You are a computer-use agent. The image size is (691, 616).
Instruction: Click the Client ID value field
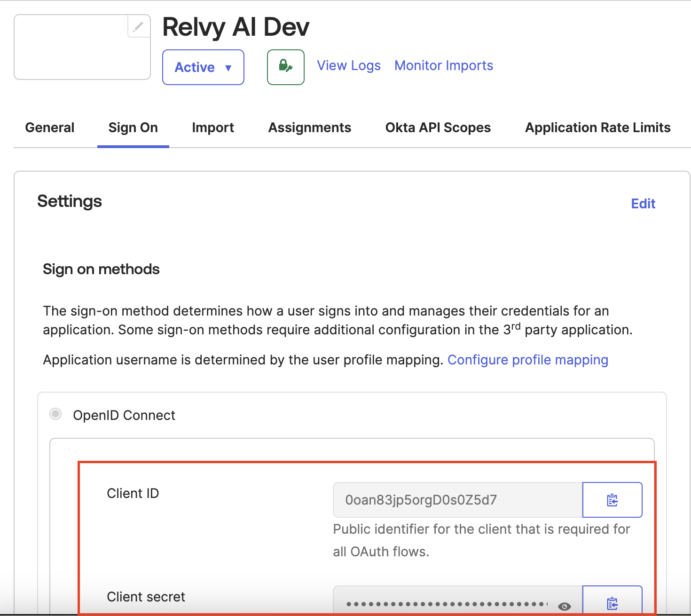click(457, 500)
